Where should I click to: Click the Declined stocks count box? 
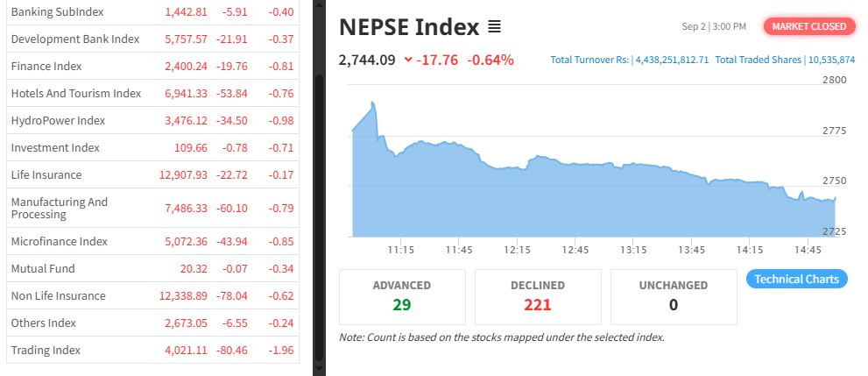pos(537,296)
